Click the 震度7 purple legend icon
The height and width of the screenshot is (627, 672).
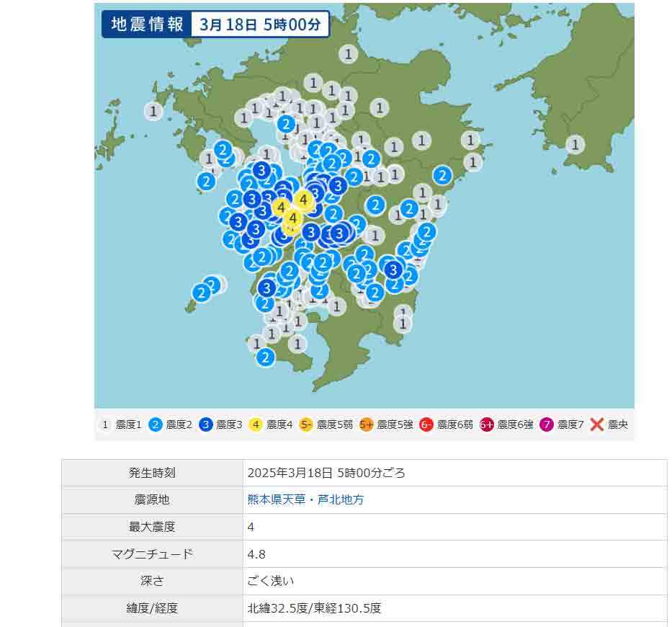point(547,424)
